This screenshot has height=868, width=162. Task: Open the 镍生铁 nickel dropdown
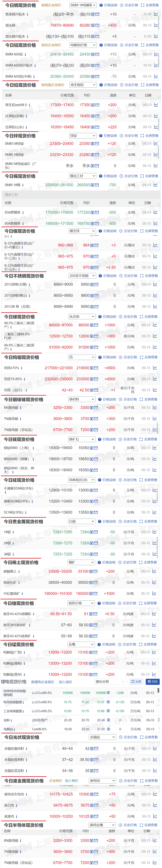pos(82,231)
